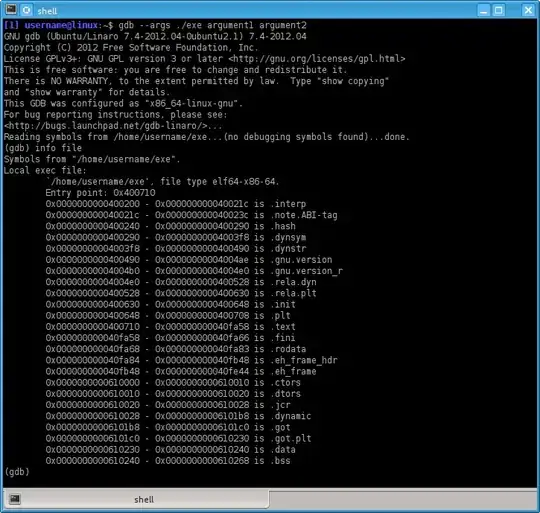The height and width of the screenshot is (513, 540).
Task: Click the .note.ABI-tag section row
Action: [191, 215]
